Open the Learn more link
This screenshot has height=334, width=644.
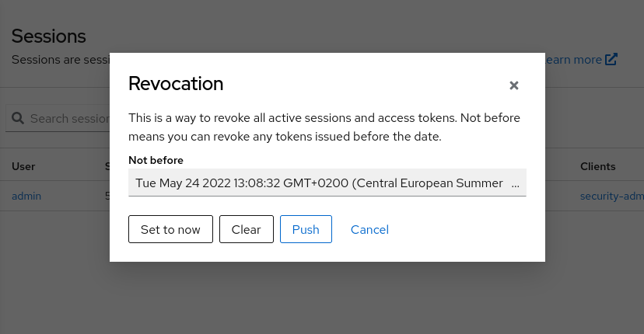[x=573, y=60]
